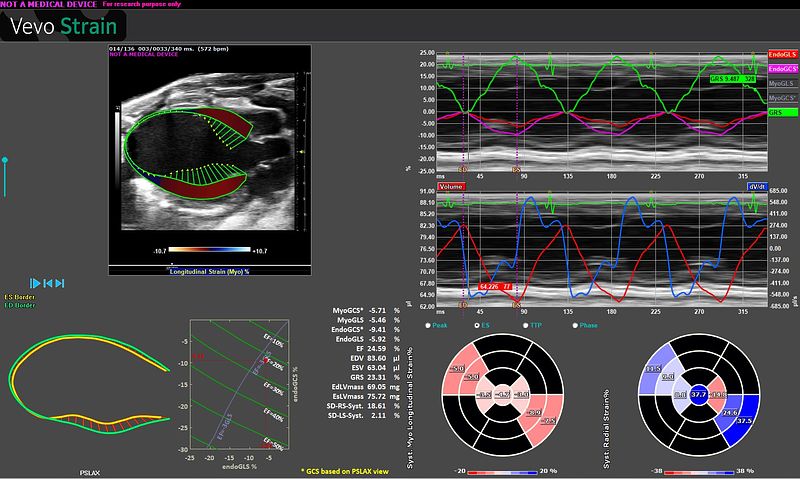
Task: Step to the next frame
Action: pos(60,283)
